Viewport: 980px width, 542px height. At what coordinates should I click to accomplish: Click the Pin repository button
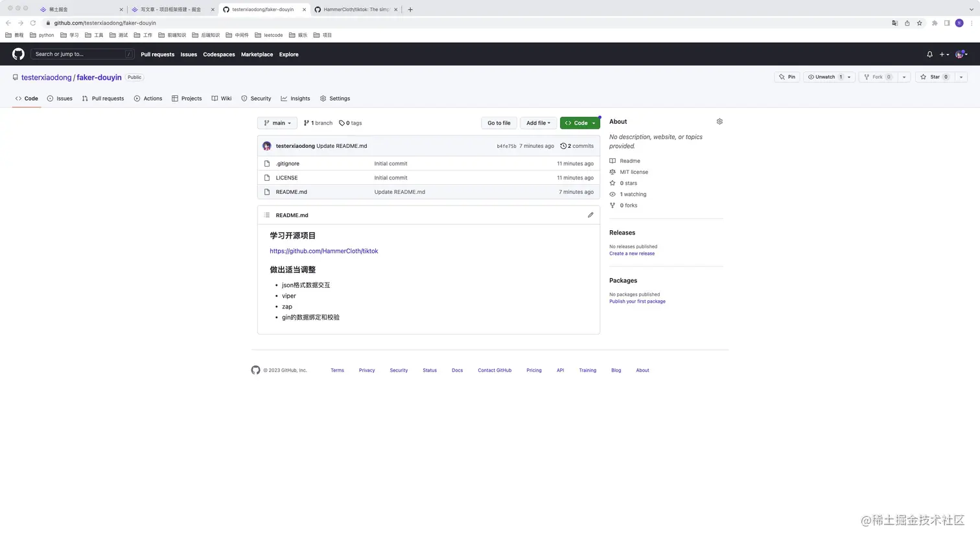pos(787,77)
